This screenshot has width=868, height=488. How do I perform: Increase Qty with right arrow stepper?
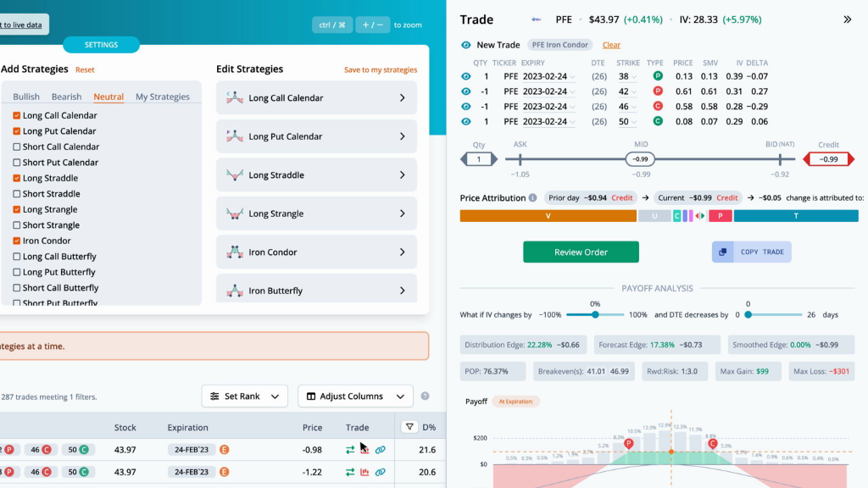point(494,159)
